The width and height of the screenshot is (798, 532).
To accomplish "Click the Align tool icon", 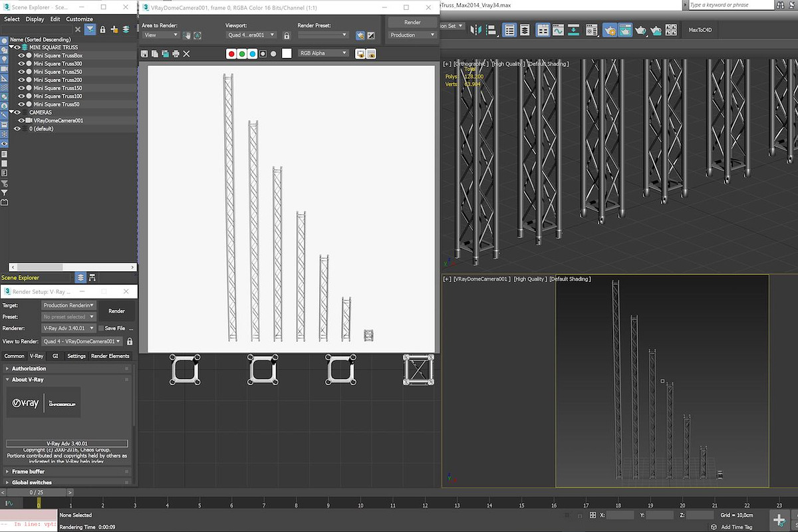I will click(x=492, y=30).
